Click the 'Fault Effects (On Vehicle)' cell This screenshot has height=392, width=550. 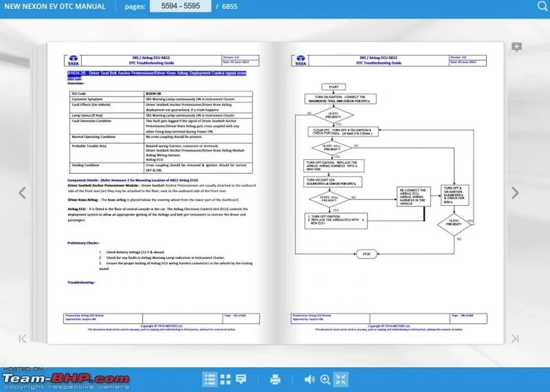point(107,107)
